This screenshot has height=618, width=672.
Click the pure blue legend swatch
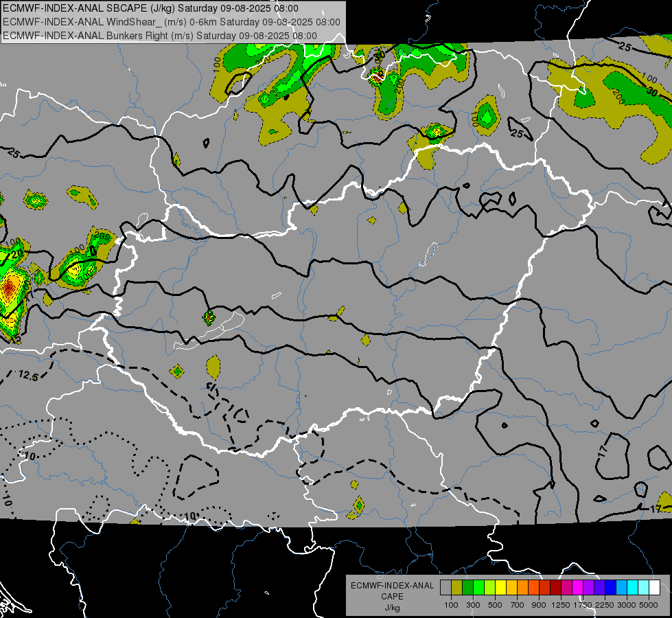[610, 587]
